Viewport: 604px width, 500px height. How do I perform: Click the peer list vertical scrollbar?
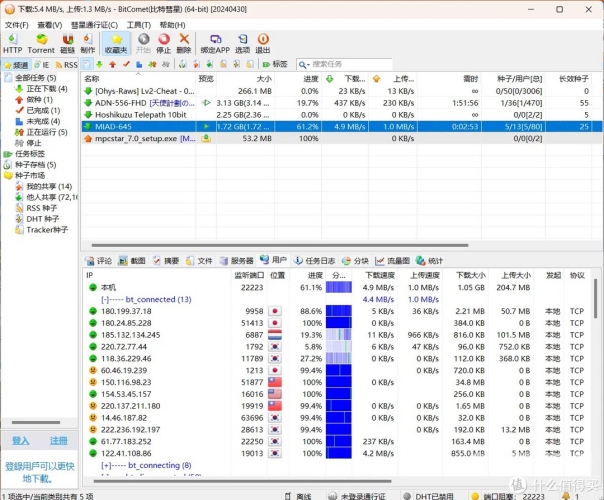pos(596,299)
